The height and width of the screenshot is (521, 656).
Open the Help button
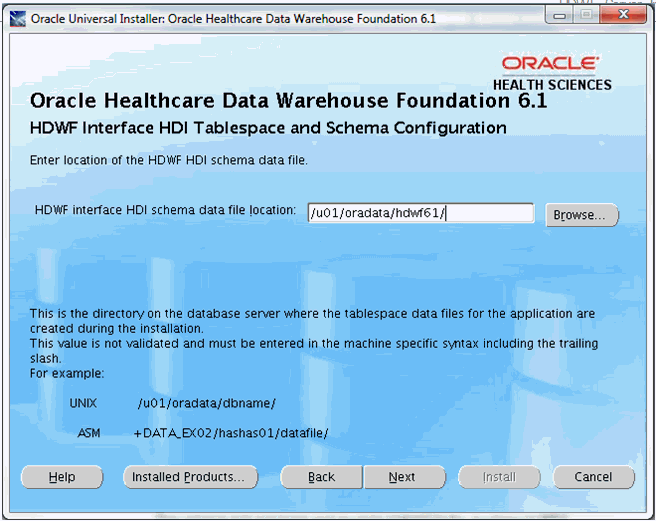(62, 477)
